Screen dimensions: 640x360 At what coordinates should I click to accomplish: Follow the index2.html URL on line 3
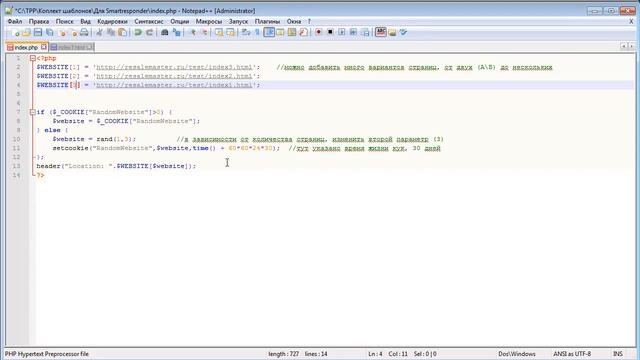click(174, 76)
